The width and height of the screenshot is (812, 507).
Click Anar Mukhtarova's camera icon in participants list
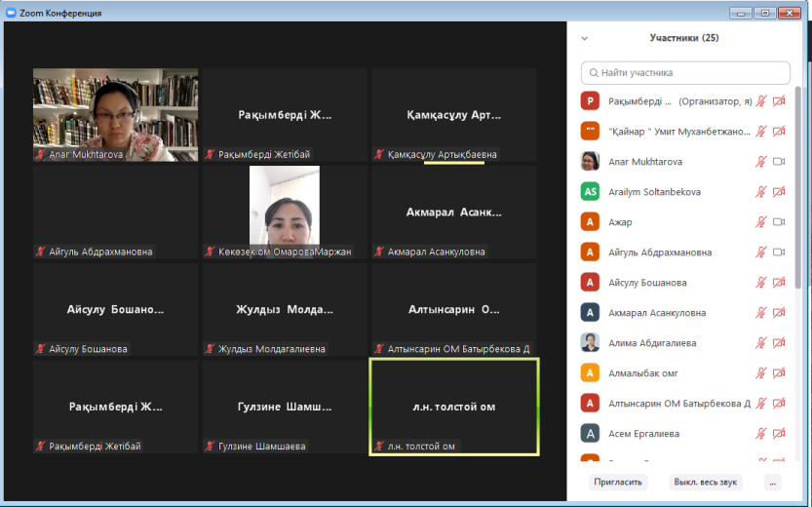(779, 162)
